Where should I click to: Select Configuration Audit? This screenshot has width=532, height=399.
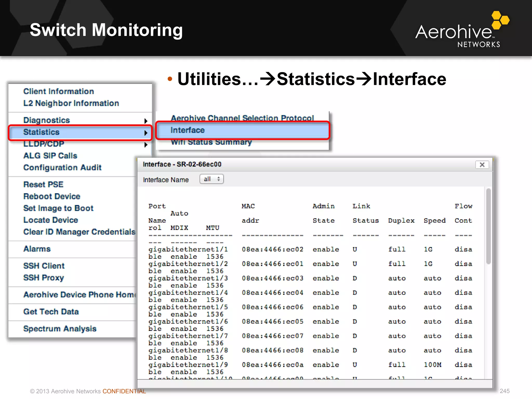pyautogui.click(x=62, y=168)
